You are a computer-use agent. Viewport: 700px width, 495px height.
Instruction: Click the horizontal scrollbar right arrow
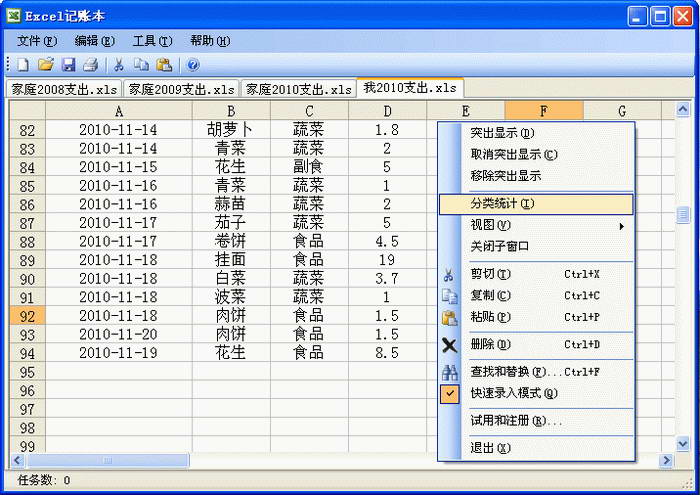(667, 460)
